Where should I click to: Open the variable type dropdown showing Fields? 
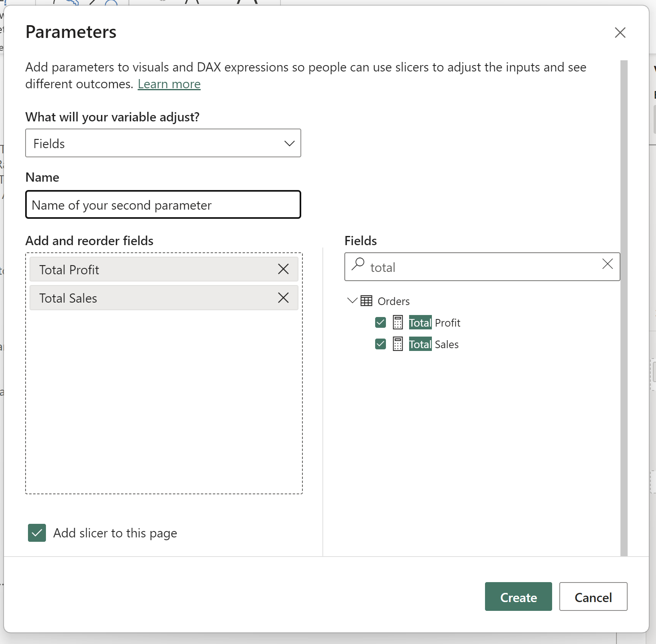coord(163,143)
